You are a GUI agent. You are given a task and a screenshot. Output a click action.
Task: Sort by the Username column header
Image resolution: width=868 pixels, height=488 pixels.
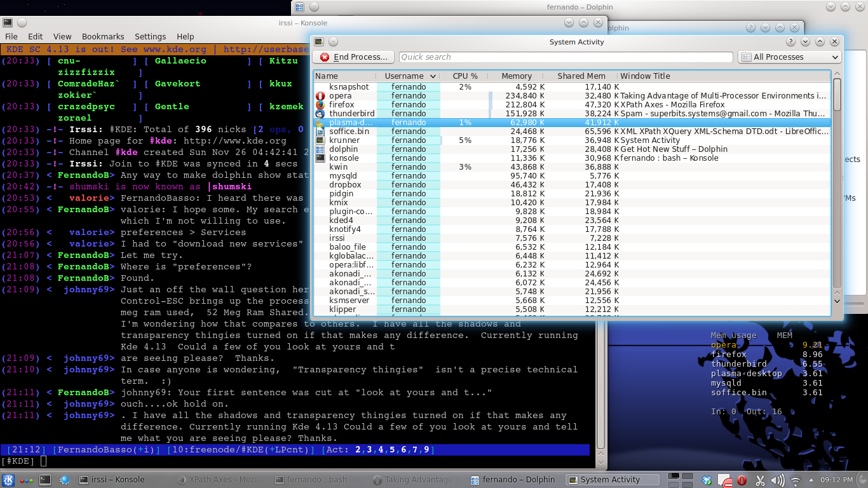pos(409,76)
